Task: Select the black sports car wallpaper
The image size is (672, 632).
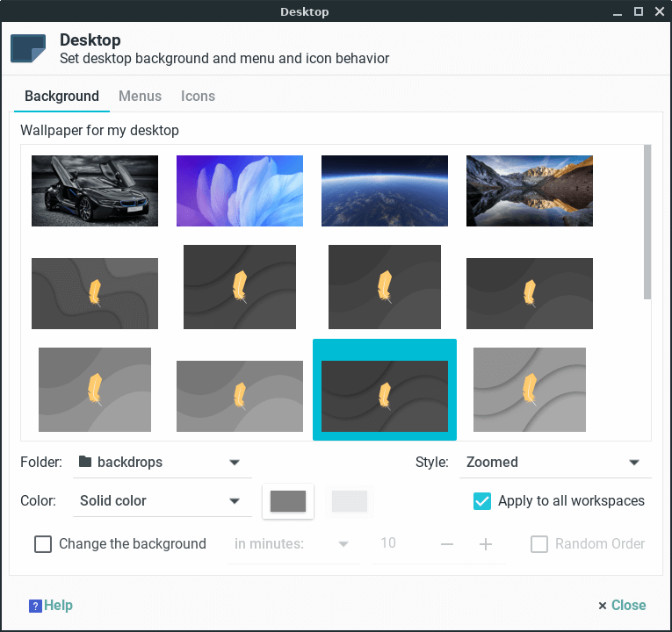Action: [x=95, y=190]
